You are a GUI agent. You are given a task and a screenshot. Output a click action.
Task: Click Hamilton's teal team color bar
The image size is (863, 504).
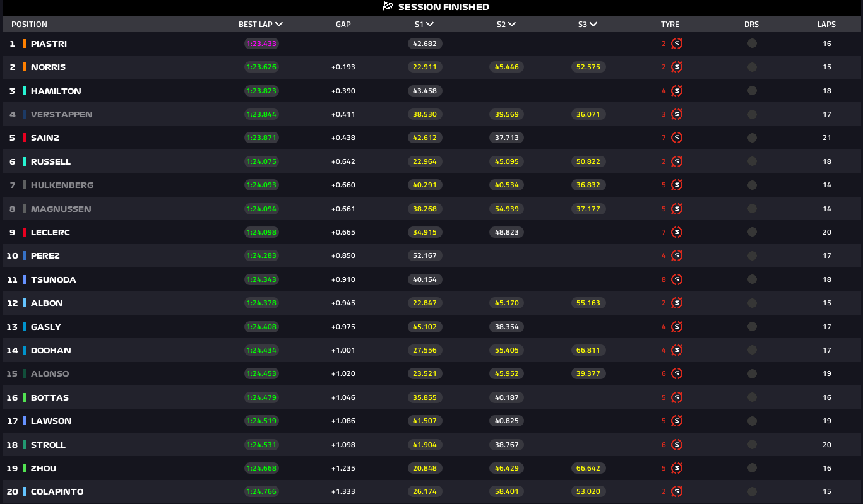pyautogui.click(x=25, y=91)
